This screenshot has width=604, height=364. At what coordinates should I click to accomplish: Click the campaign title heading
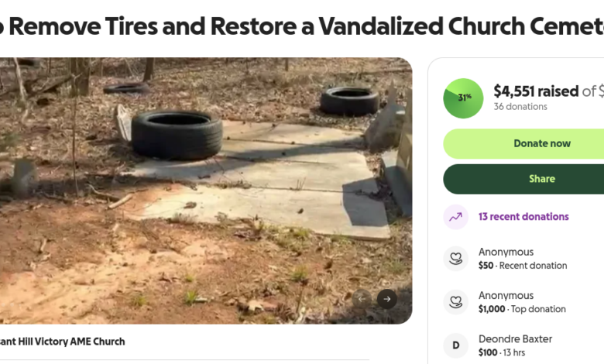click(x=302, y=26)
